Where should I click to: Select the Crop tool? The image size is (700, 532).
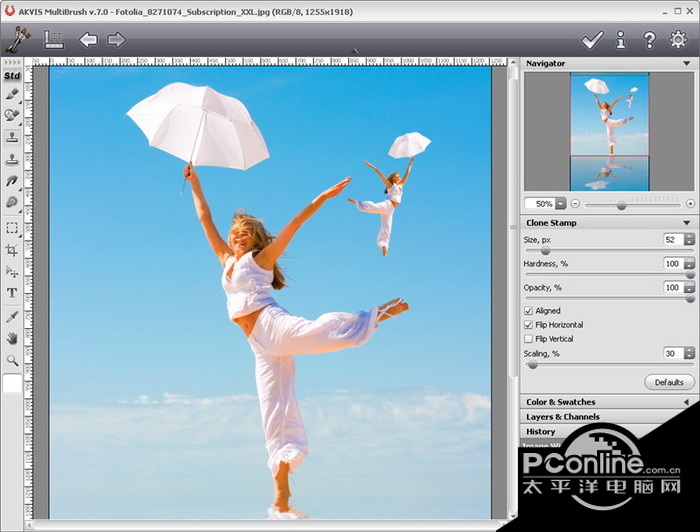pyautogui.click(x=12, y=250)
